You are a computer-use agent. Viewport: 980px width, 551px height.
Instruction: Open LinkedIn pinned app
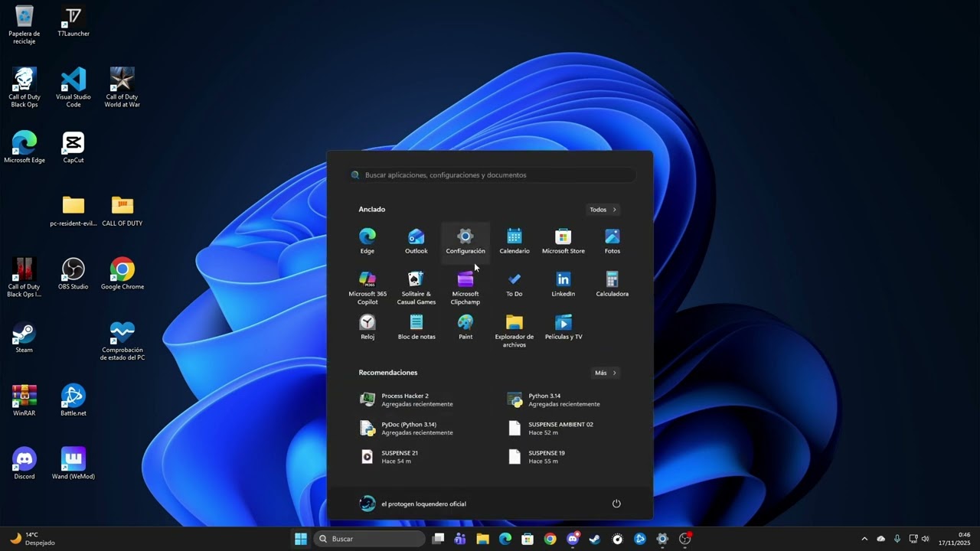point(563,284)
